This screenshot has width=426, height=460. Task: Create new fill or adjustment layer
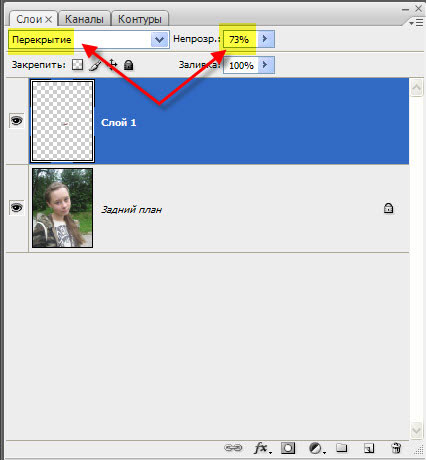coord(316,448)
